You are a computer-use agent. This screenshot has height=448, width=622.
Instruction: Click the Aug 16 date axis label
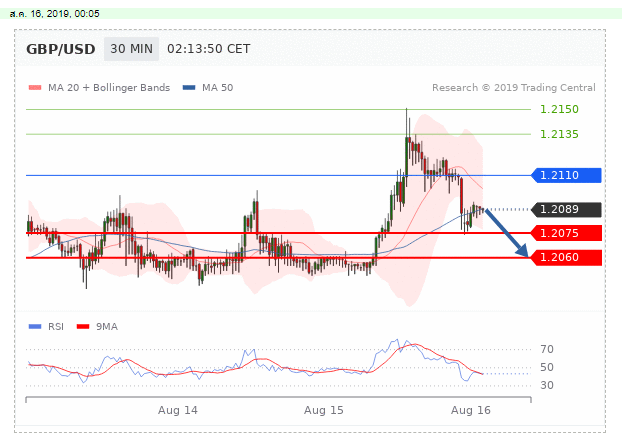point(471,410)
